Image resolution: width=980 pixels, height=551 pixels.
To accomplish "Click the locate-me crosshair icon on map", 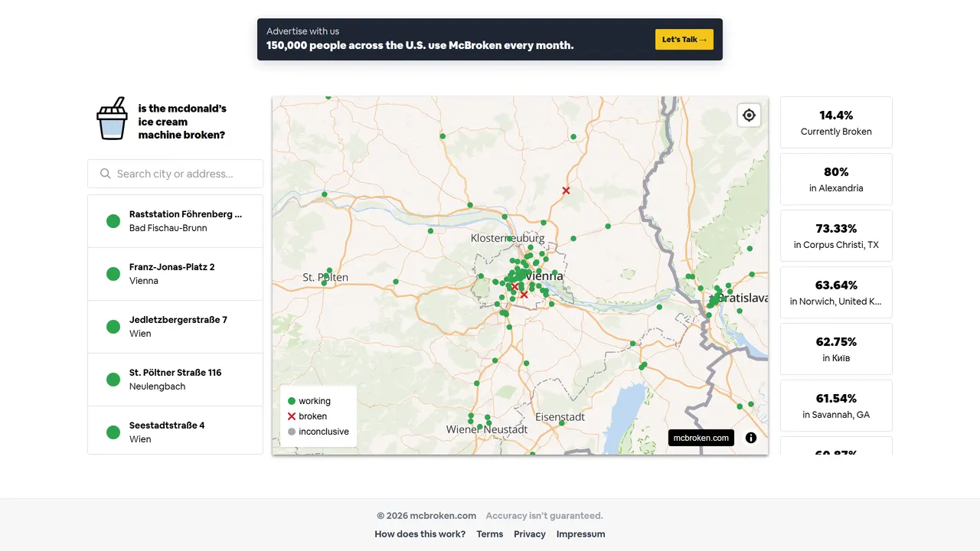I will [x=750, y=115].
